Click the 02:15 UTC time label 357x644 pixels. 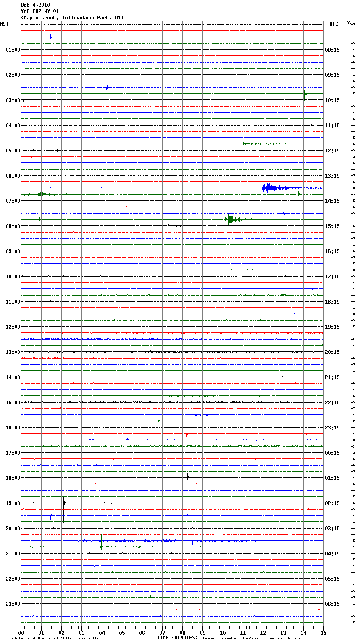332,503
